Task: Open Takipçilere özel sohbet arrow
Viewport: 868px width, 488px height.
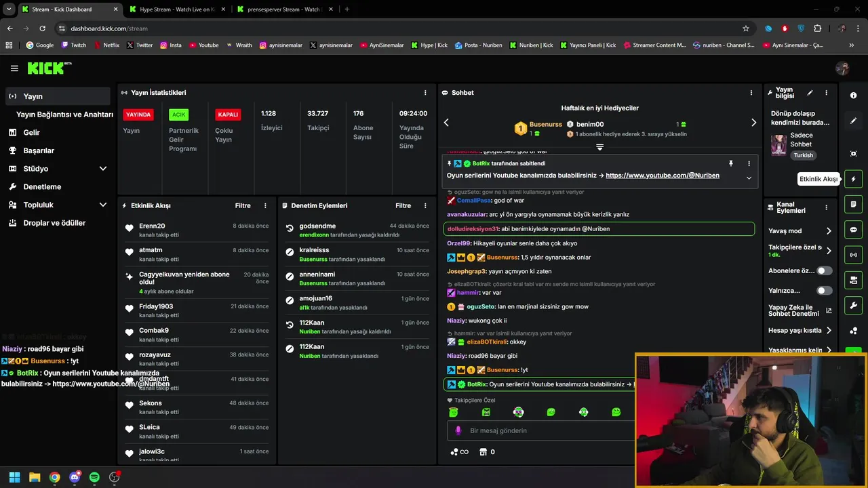Action: [828, 251]
